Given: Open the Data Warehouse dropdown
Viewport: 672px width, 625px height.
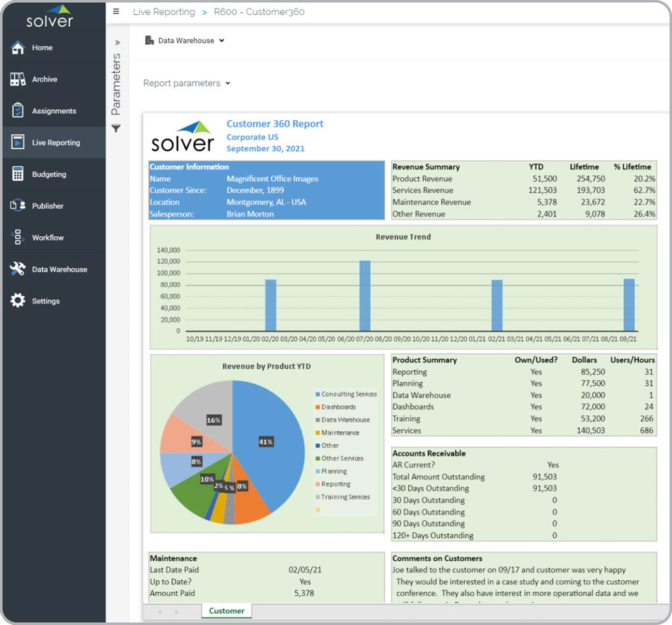Looking at the screenshot, I should coord(184,41).
